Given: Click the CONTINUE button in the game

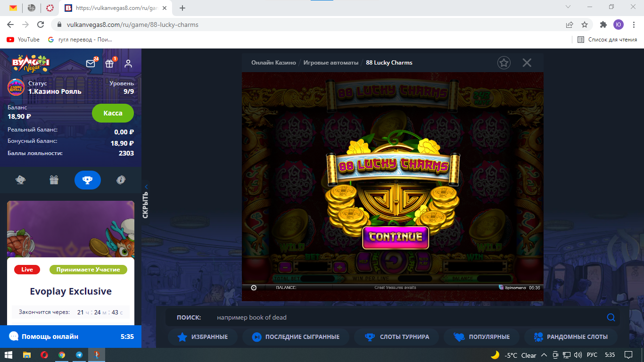Looking at the screenshot, I should (x=396, y=238).
